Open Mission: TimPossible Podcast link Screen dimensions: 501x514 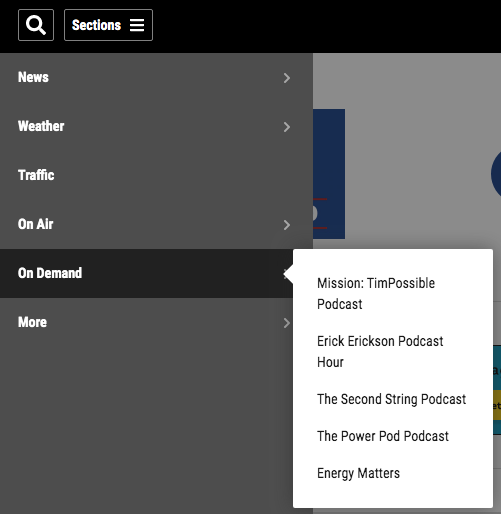coord(376,294)
